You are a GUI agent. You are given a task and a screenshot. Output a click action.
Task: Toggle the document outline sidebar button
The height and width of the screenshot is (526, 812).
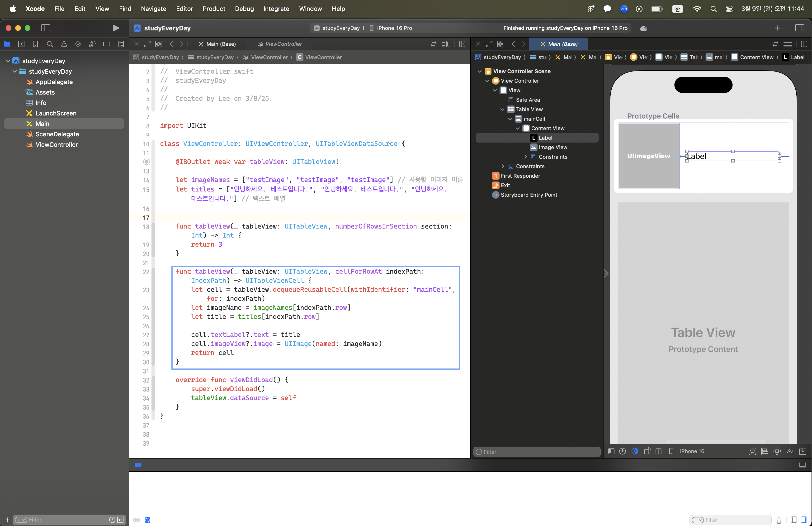pos(611,451)
